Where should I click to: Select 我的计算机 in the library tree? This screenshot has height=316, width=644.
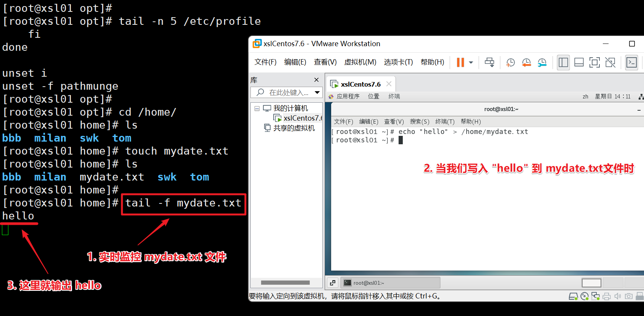click(291, 108)
